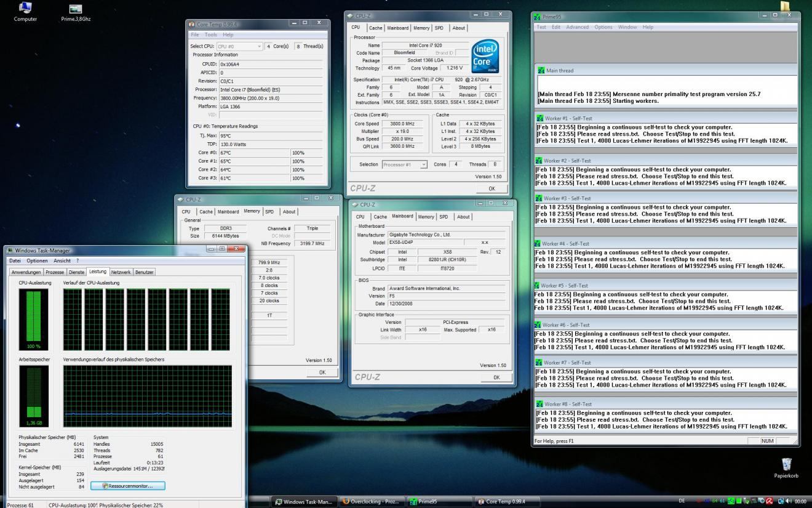Open SPD tab in CPU-Z Memory window
Image resolution: width=812 pixels, height=508 pixels.
coord(269,211)
